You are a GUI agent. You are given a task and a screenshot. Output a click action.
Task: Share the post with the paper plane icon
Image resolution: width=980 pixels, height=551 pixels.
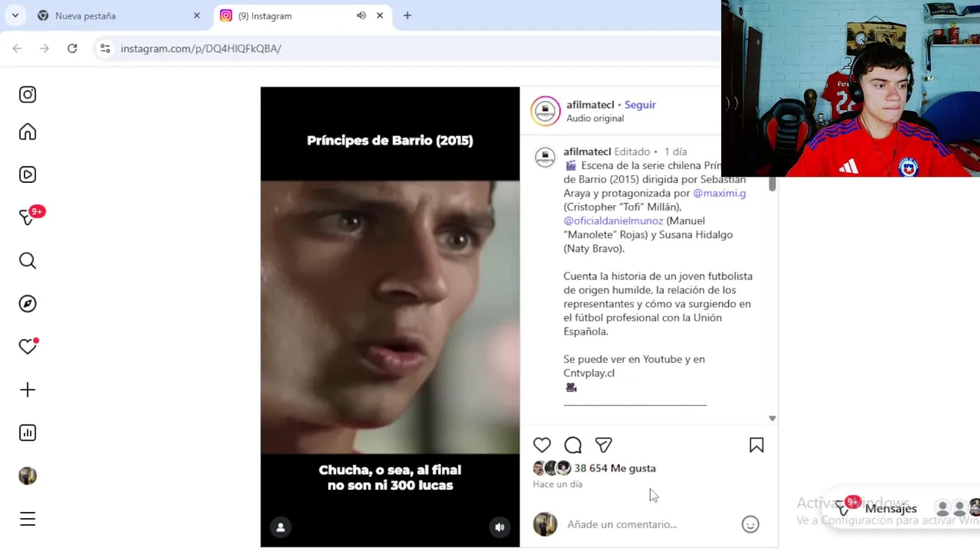(603, 445)
